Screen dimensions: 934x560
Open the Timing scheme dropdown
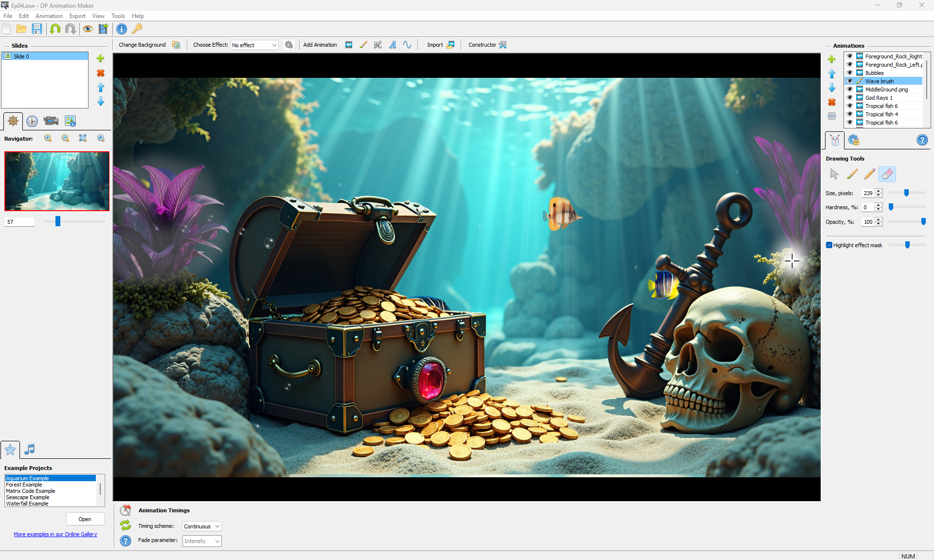tap(202, 526)
